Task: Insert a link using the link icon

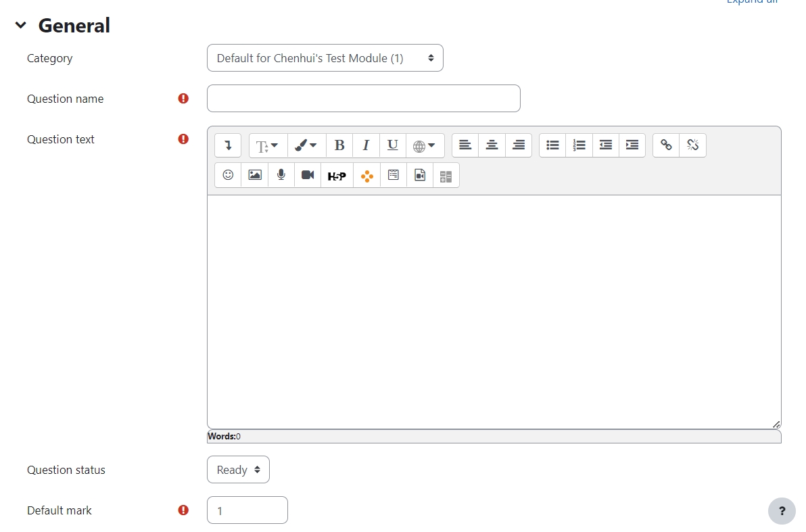Action: 666,145
